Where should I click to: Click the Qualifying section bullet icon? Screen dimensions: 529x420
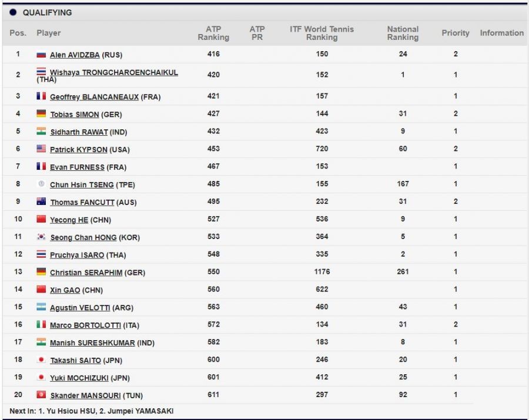click(x=13, y=12)
